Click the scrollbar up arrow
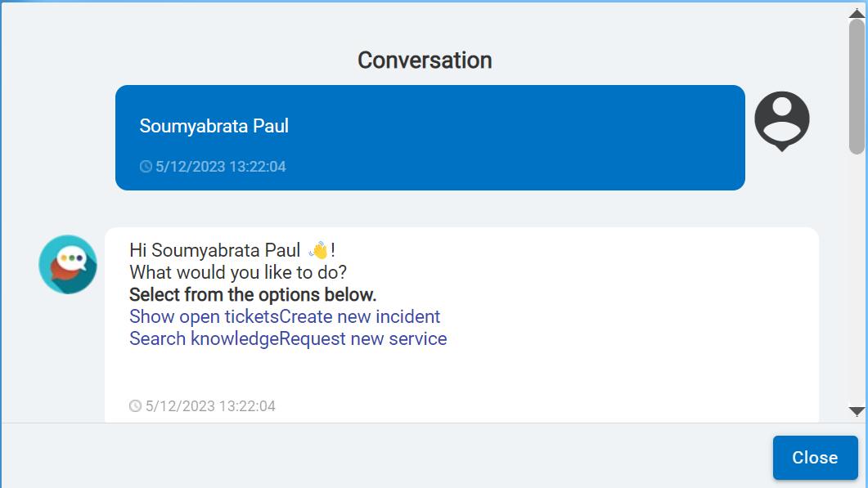 point(857,12)
